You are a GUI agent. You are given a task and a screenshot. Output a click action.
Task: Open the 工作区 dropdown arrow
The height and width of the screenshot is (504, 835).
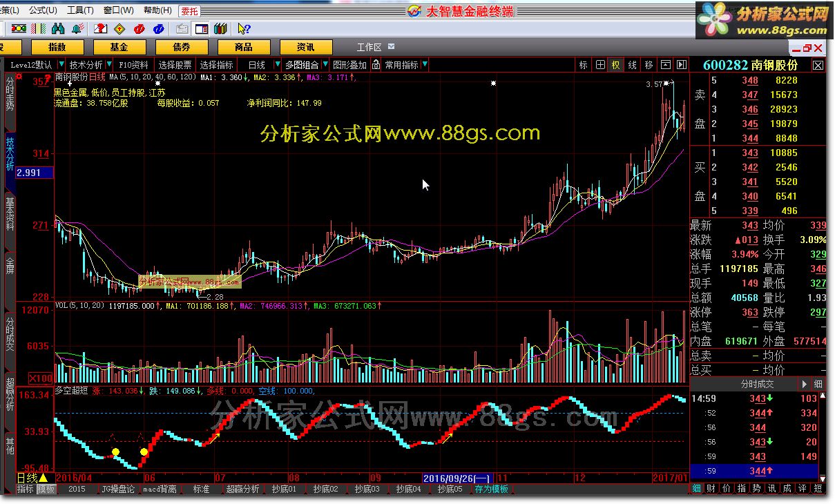[x=392, y=46]
